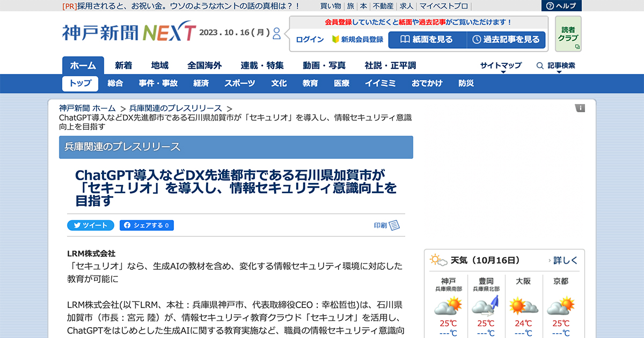Click the 買い物 top link

[x=331, y=6]
